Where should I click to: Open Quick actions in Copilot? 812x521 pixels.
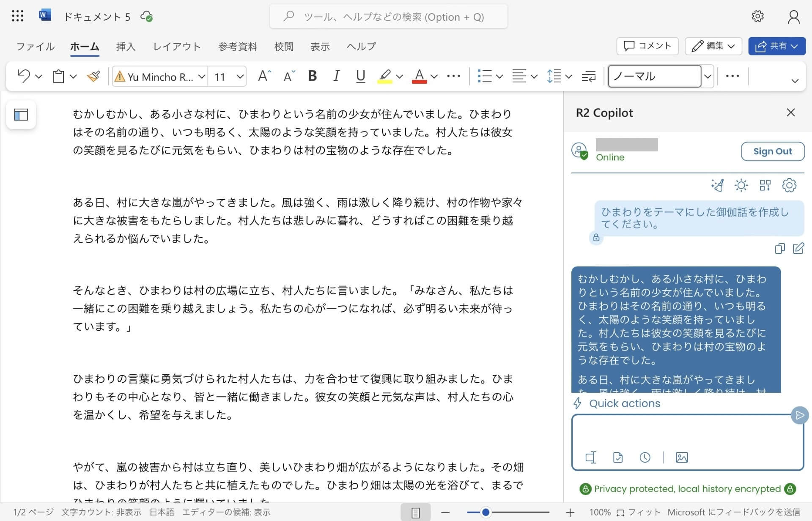tap(617, 403)
